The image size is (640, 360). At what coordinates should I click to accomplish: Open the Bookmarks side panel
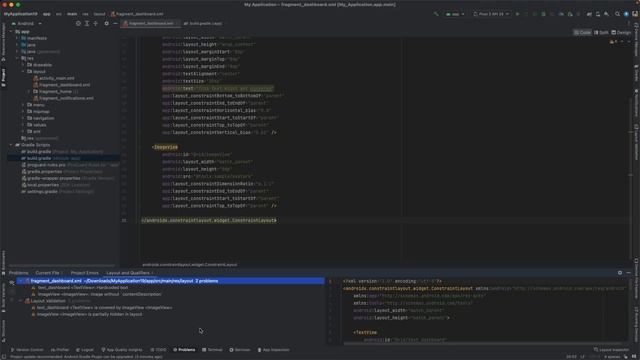coord(3,262)
